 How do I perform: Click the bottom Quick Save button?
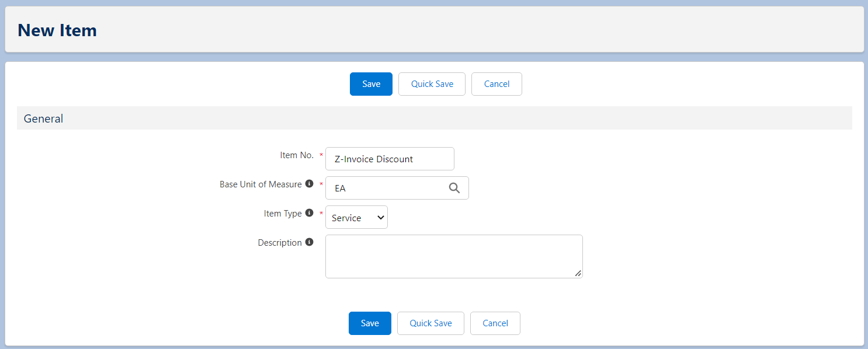click(x=430, y=323)
